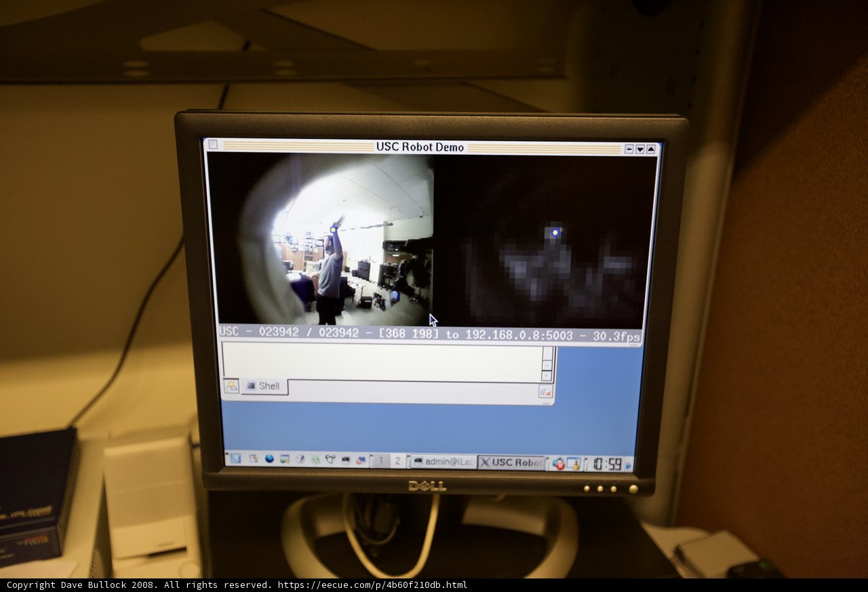The width and height of the screenshot is (868, 592).
Task: Activate the admin@iLab taskbar entry
Action: 443,462
